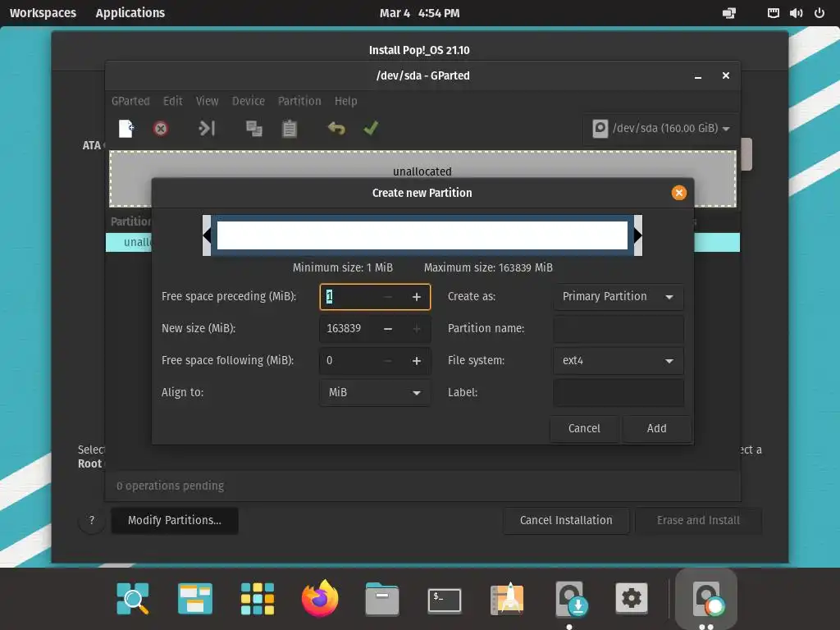Click the GParted disk icon in dock
The width and height of the screenshot is (840, 630).
coord(706,598)
